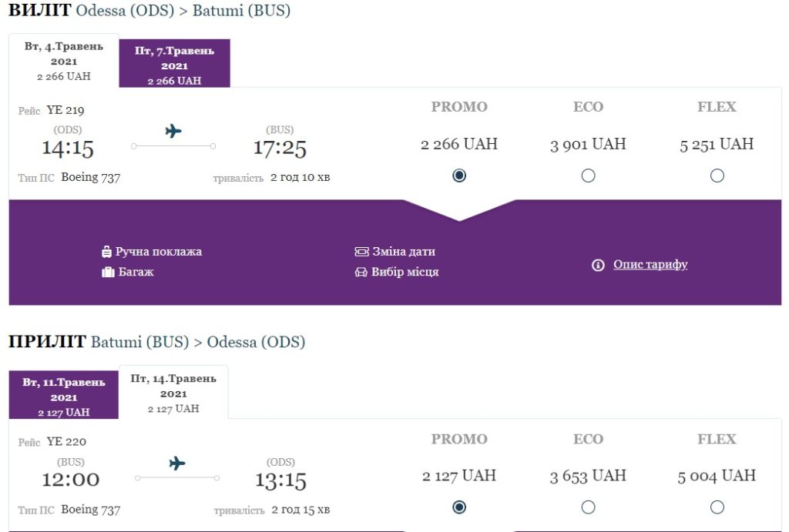Choose return FLEX fare 5 004 UAH

coord(717,507)
